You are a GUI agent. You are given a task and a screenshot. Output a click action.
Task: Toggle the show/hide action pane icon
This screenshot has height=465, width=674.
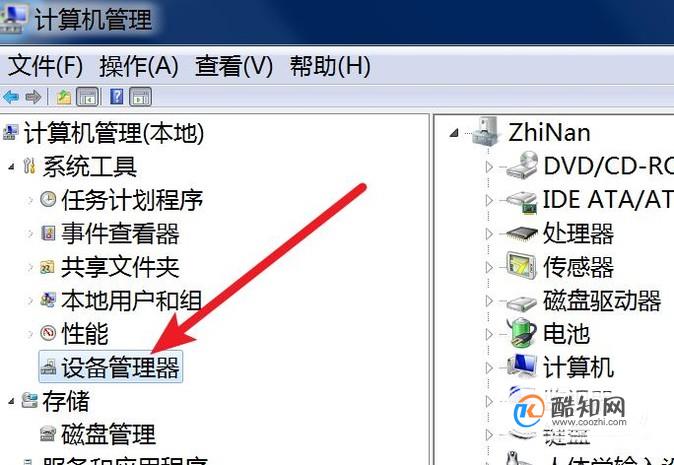click(x=141, y=97)
